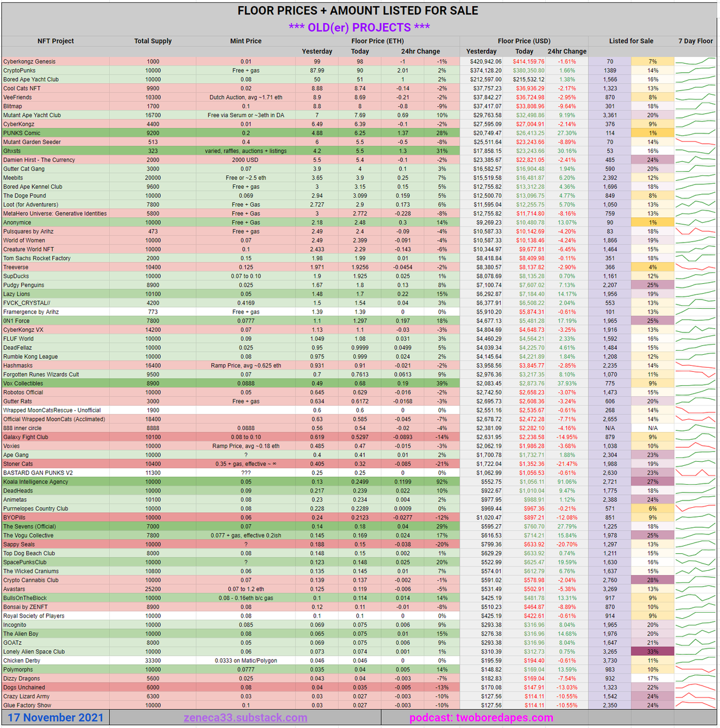Click the Glue Factory Show 7 day sparkline
Image resolution: width=720 pixels, height=728 pixels.
pos(696,705)
